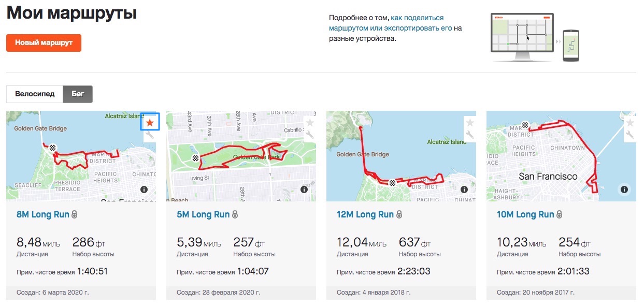Viewport: 644px width, 306px height.
Task: Select the Бег tab
Action: 78,94
